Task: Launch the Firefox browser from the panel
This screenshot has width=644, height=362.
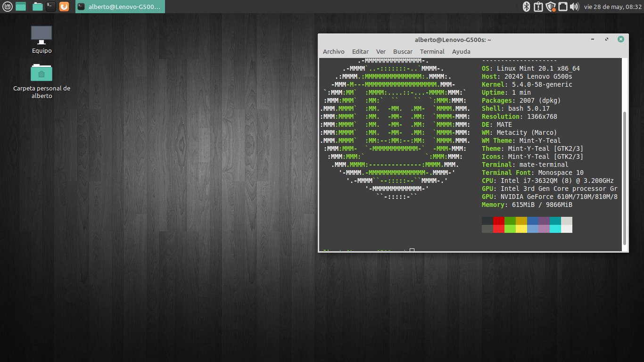Action: pyautogui.click(x=64, y=7)
